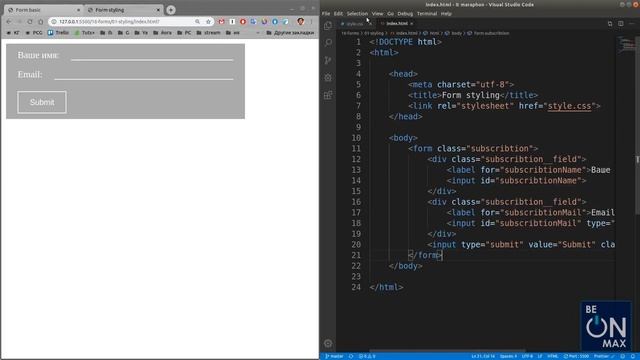Open the Search view in VS Code

(328, 42)
